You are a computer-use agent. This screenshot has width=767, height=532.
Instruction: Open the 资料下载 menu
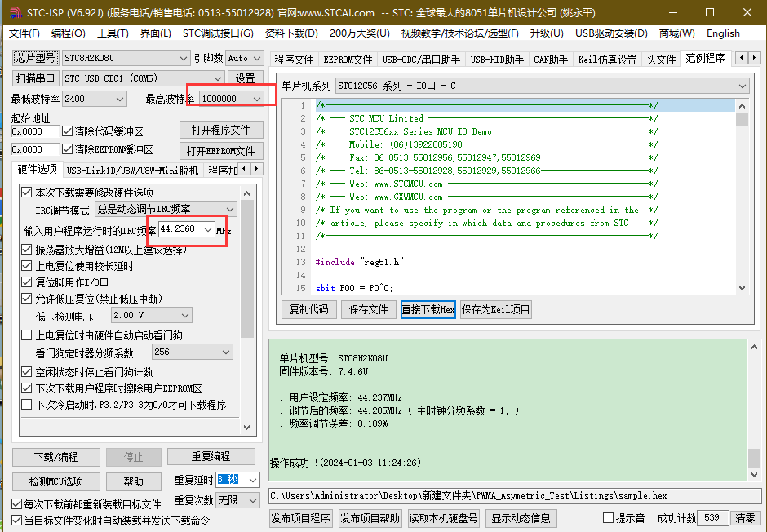[290, 33]
